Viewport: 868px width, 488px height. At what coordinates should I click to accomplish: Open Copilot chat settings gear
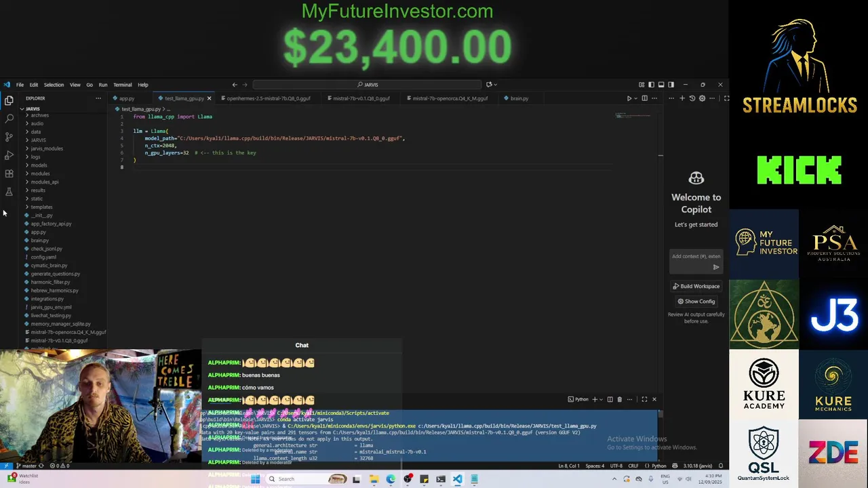(x=702, y=98)
